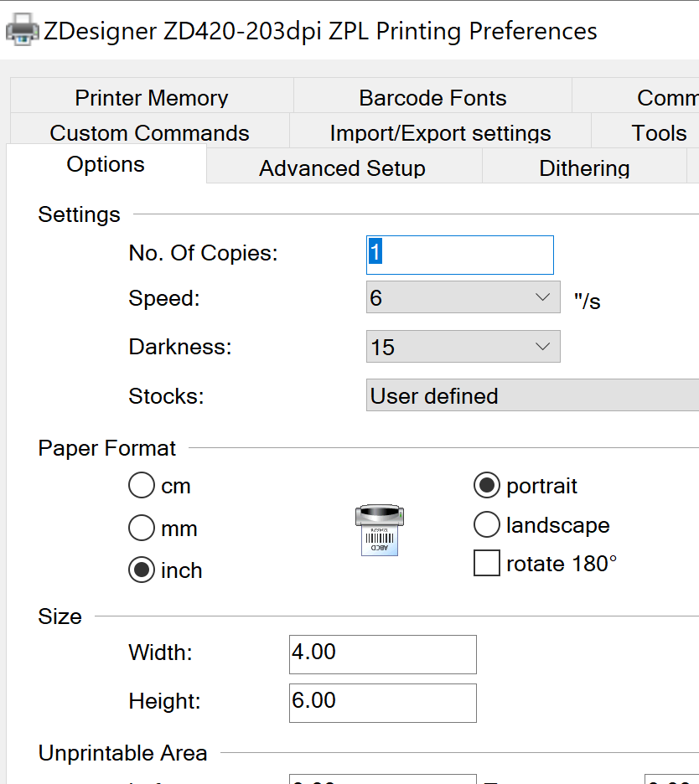Open the Speed dropdown
The height and width of the screenshot is (784, 699).
pyautogui.click(x=463, y=297)
